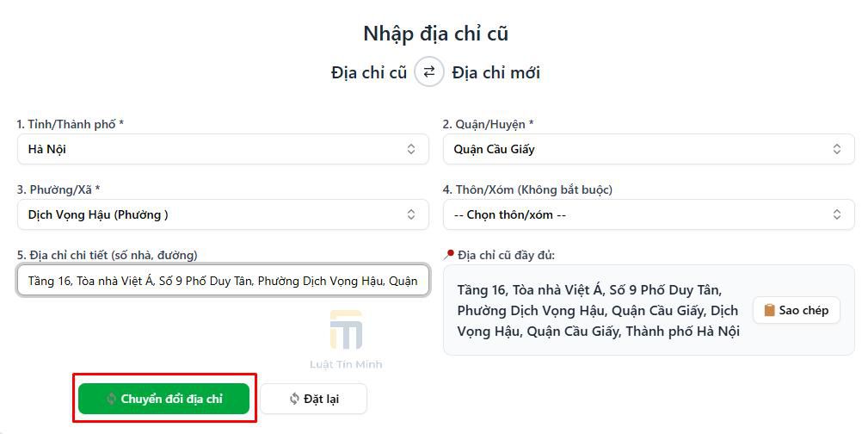This screenshot has width=868, height=434.
Task: Click the Luật Tín Minh watermark text
Action: [x=346, y=364]
